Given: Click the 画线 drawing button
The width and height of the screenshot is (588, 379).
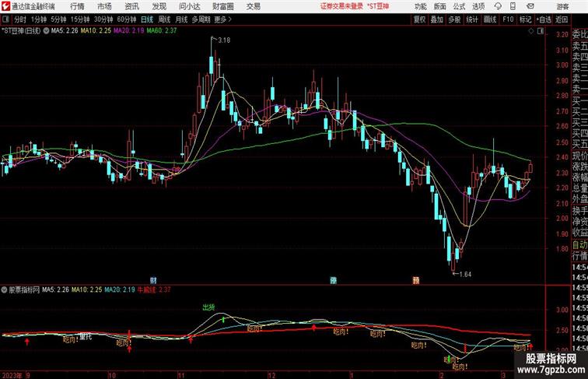Looking at the screenshot, I should [x=490, y=19].
